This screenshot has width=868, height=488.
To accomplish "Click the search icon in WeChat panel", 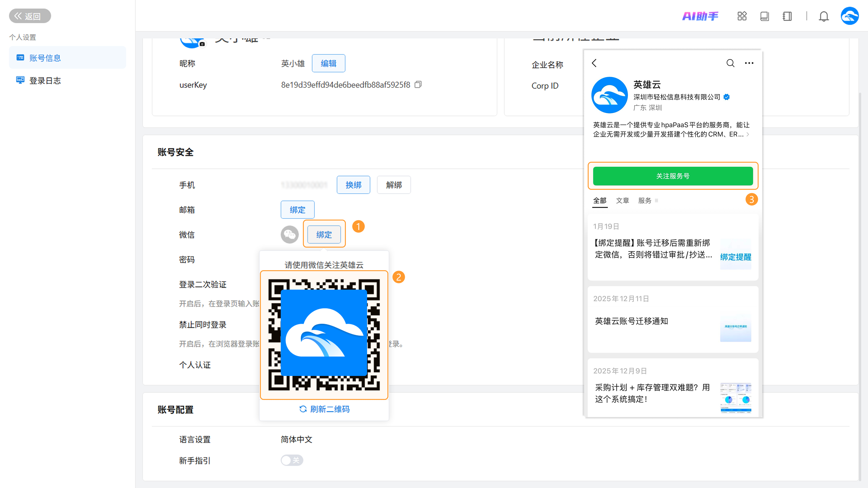I will point(730,63).
